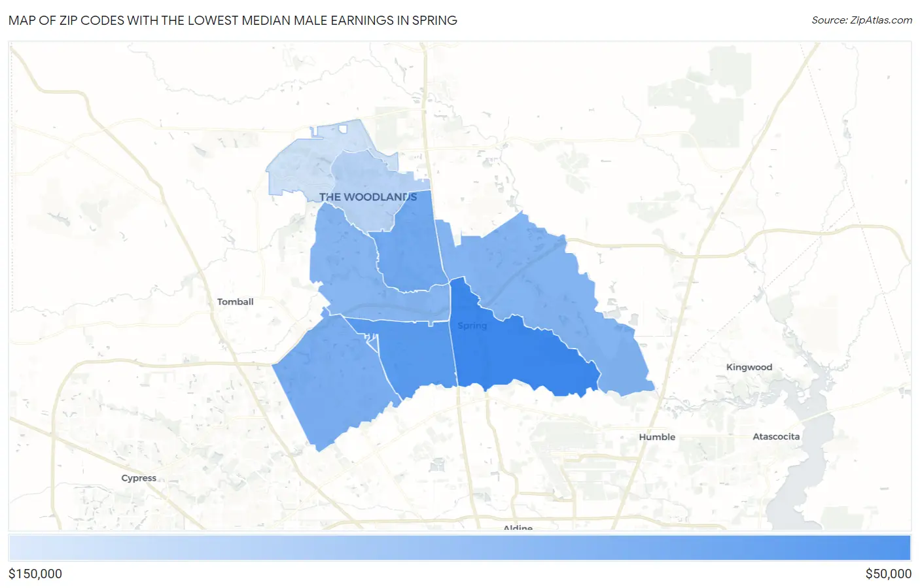
Task: Click the $50,000 legend value
Action: 888,574
